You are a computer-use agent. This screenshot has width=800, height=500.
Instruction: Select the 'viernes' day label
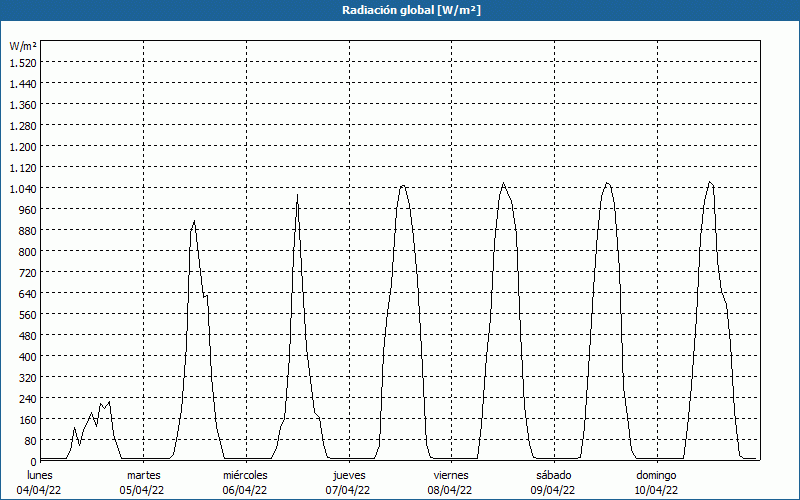451,476
